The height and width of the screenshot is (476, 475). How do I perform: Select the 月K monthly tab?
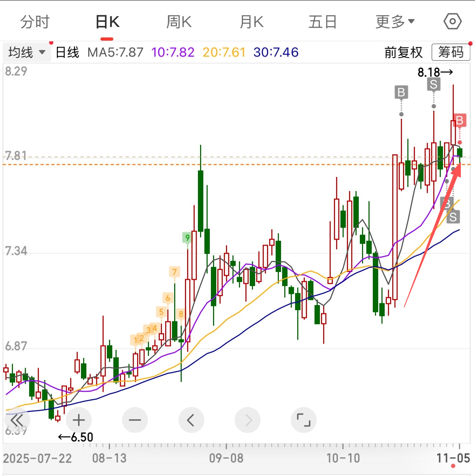click(252, 22)
